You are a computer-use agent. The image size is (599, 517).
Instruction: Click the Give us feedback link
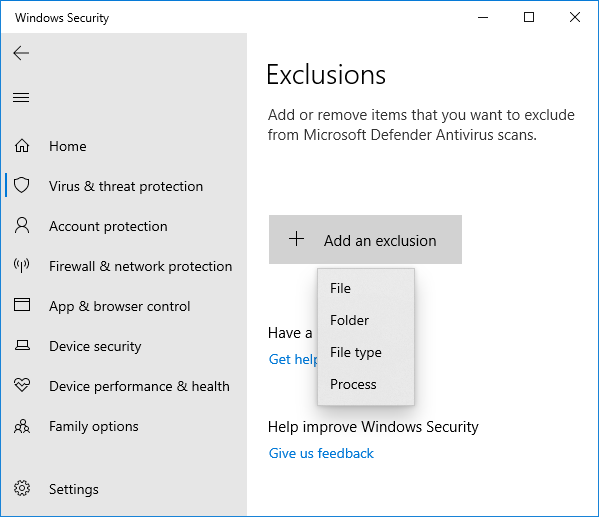(321, 453)
